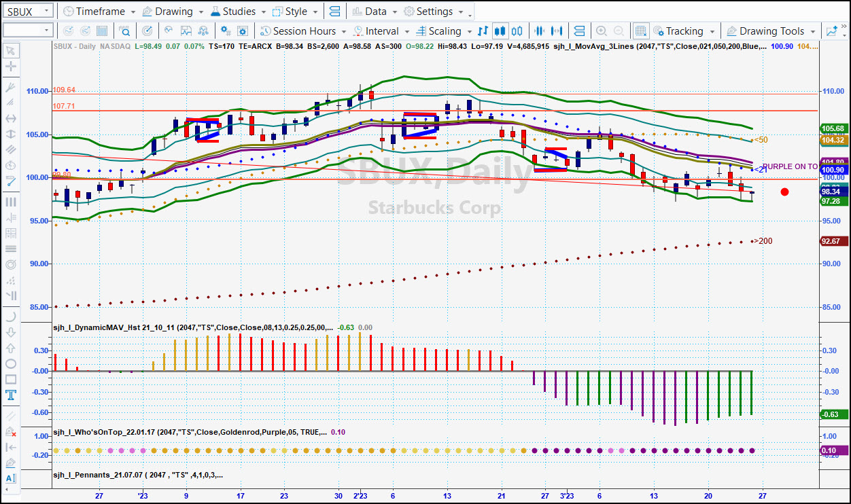Select the crosshair cursor tool
The height and width of the screenshot is (504, 851).
(11, 67)
